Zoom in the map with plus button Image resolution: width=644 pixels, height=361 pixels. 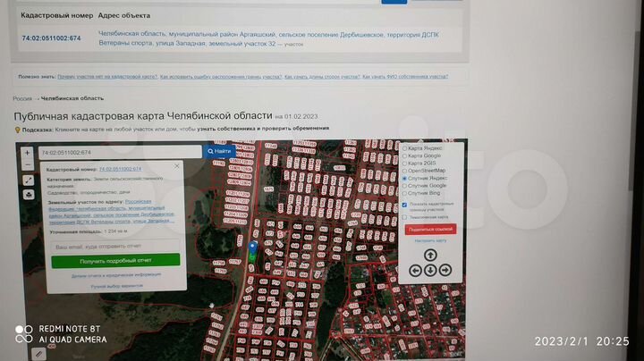(28, 153)
